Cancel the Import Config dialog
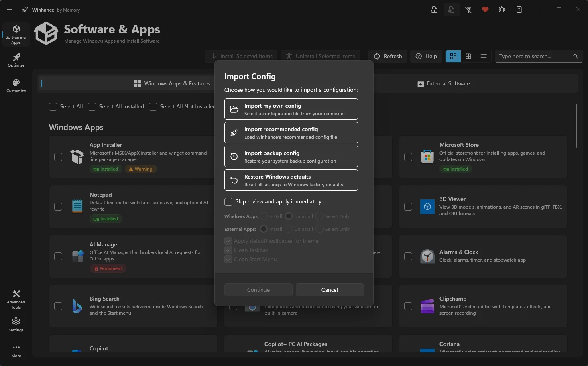This screenshot has height=366, width=588. pos(330,290)
